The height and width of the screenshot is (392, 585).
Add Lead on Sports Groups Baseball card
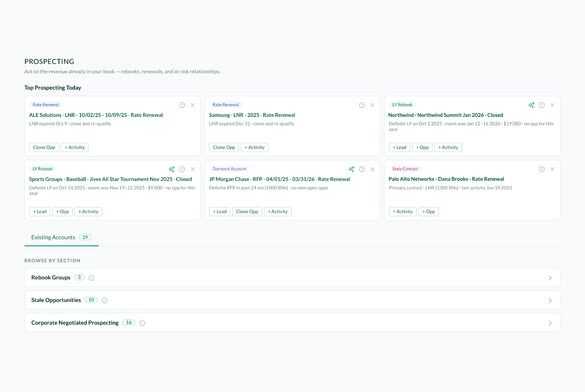point(40,212)
